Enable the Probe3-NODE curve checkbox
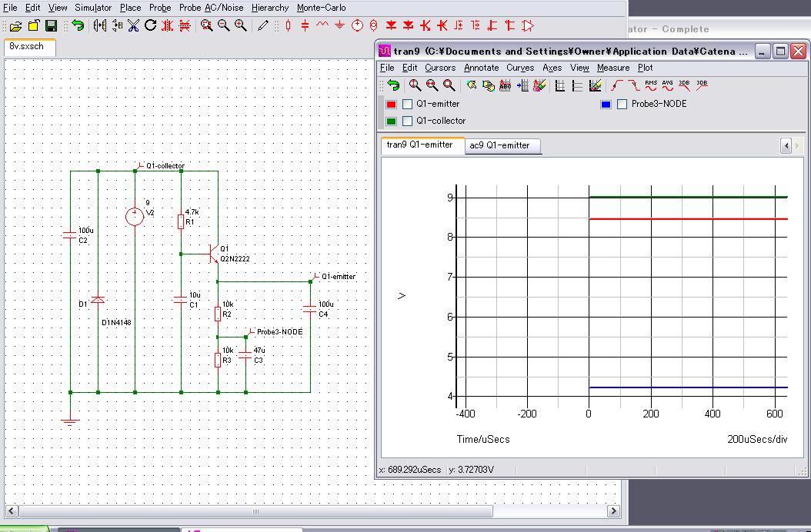811x532 pixels. click(622, 105)
